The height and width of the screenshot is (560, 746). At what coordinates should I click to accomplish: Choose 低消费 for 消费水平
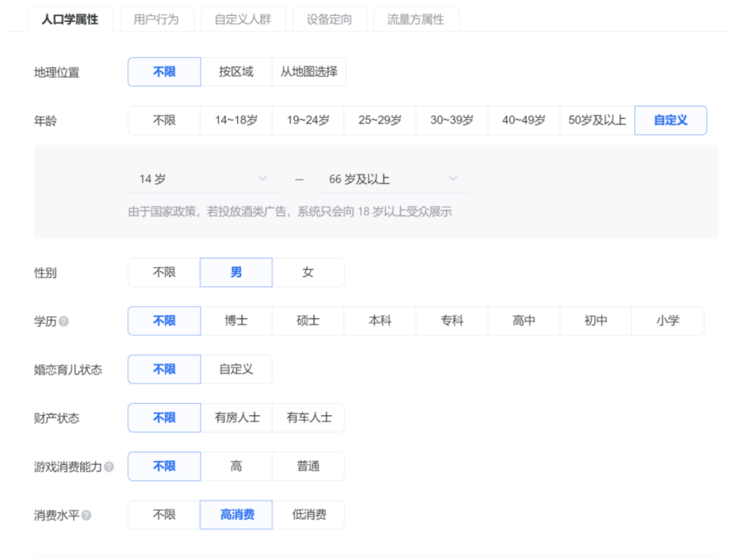pyautogui.click(x=309, y=515)
